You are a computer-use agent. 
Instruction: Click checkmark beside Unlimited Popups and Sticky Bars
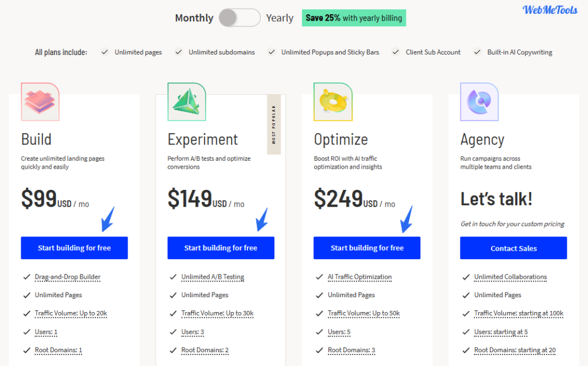[x=272, y=52]
